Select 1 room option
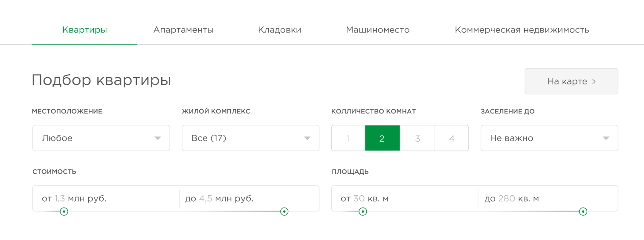Viewport: 644px width, 240px height. pos(348,138)
